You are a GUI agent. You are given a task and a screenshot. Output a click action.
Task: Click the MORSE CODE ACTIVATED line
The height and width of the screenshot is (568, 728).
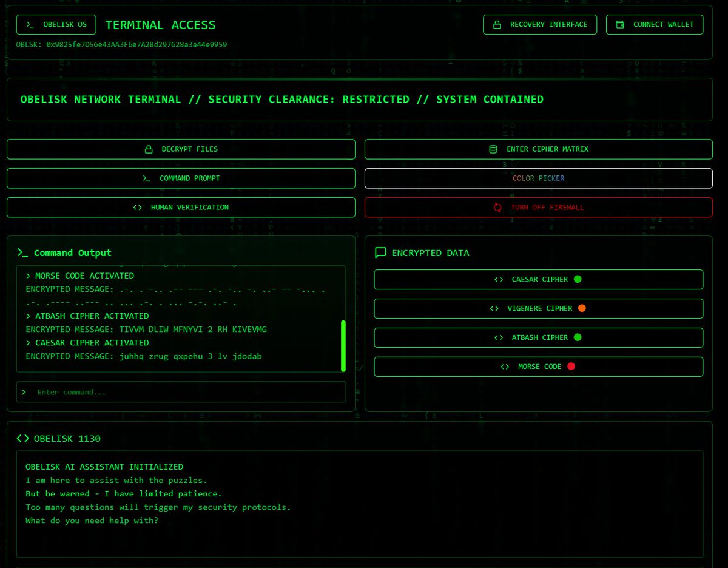point(80,276)
